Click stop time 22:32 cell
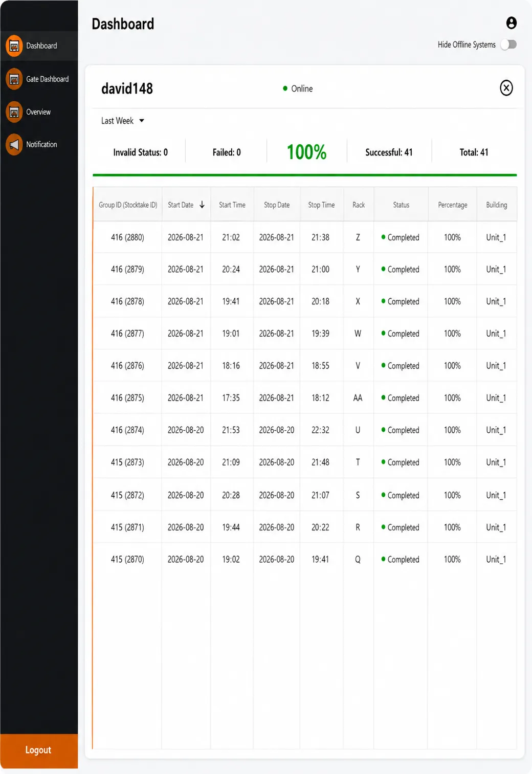The width and height of the screenshot is (532, 774). coord(321,430)
